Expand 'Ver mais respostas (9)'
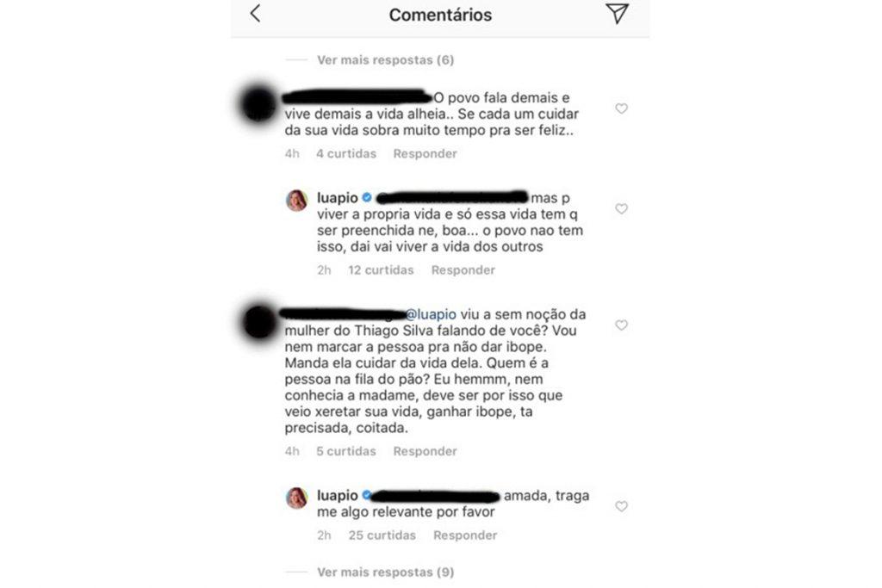This screenshot has width=882, height=588. click(385, 572)
